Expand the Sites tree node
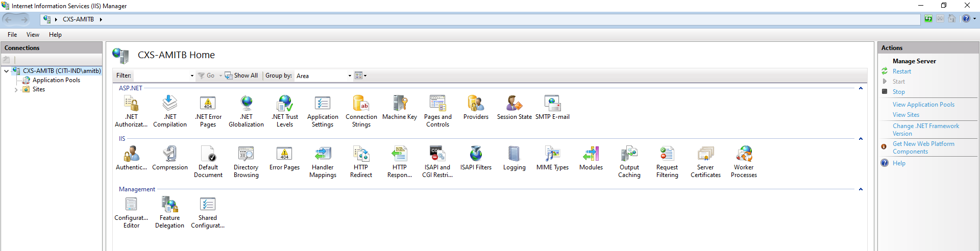The width and height of the screenshot is (980, 251). coord(16,90)
